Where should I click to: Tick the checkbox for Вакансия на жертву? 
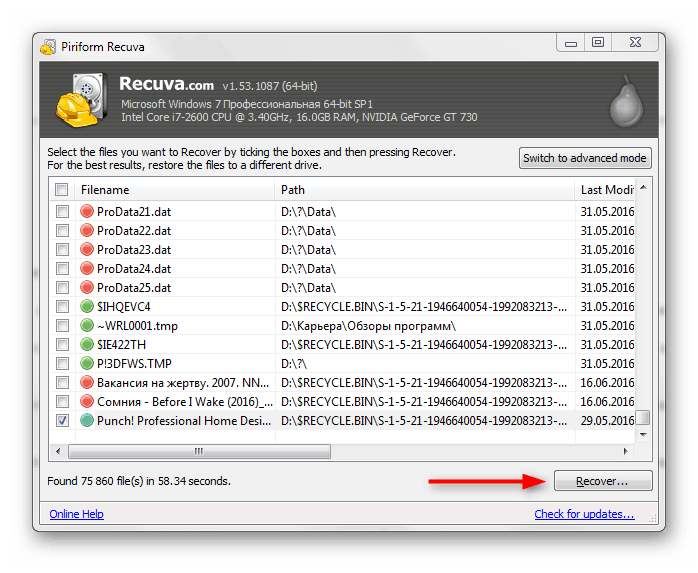pos(62,382)
